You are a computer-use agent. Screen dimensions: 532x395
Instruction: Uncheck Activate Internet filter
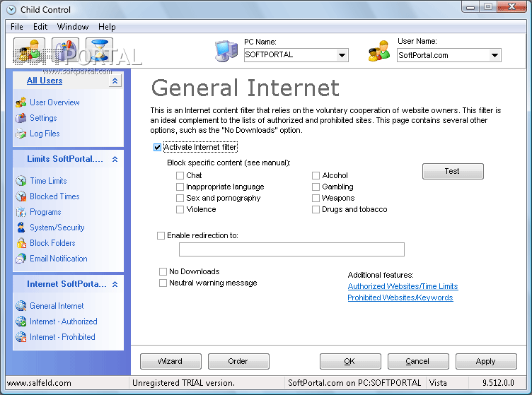click(157, 148)
